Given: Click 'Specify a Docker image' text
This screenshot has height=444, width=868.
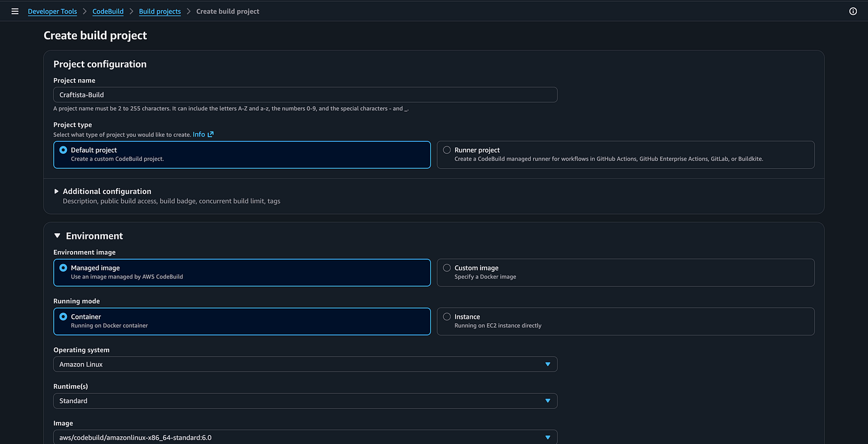Looking at the screenshot, I should (485, 277).
